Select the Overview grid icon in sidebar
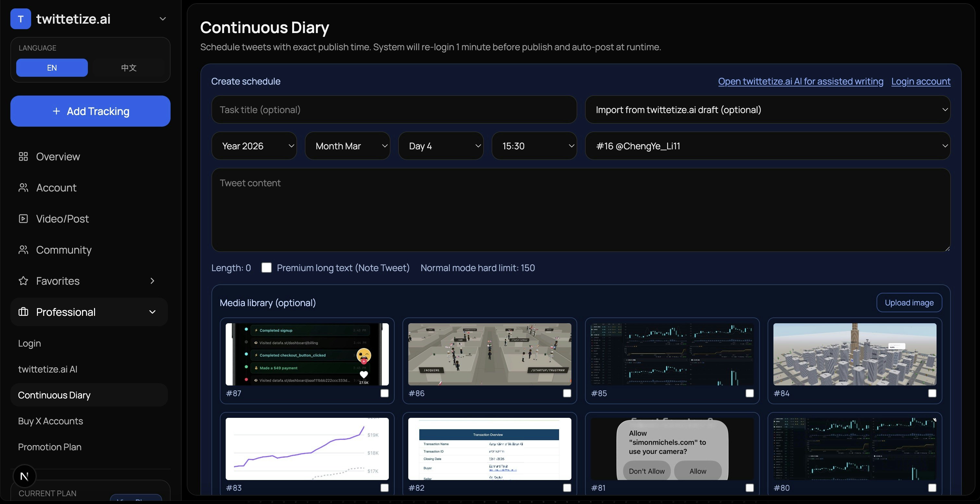The width and height of the screenshot is (980, 504). point(23,156)
